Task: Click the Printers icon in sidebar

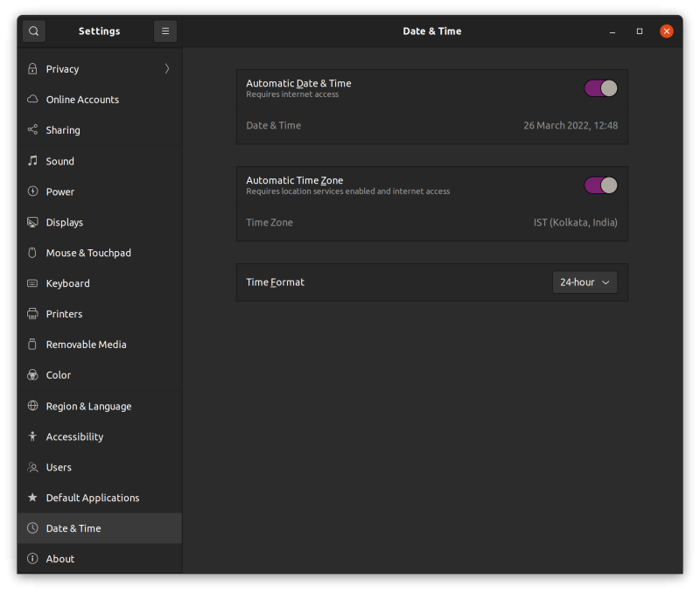Action: pos(32,314)
